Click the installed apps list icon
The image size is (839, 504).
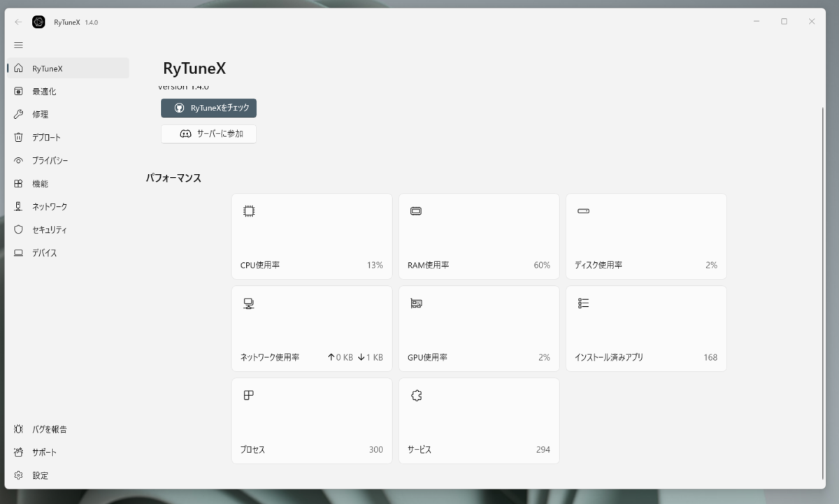tap(583, 303)
